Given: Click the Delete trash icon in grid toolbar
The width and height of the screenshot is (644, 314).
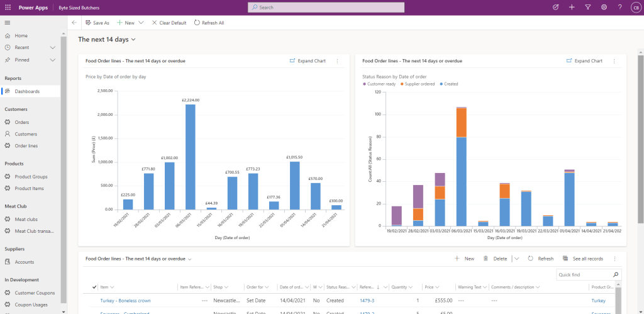Looking at the screenshot, I should (486, 259).
